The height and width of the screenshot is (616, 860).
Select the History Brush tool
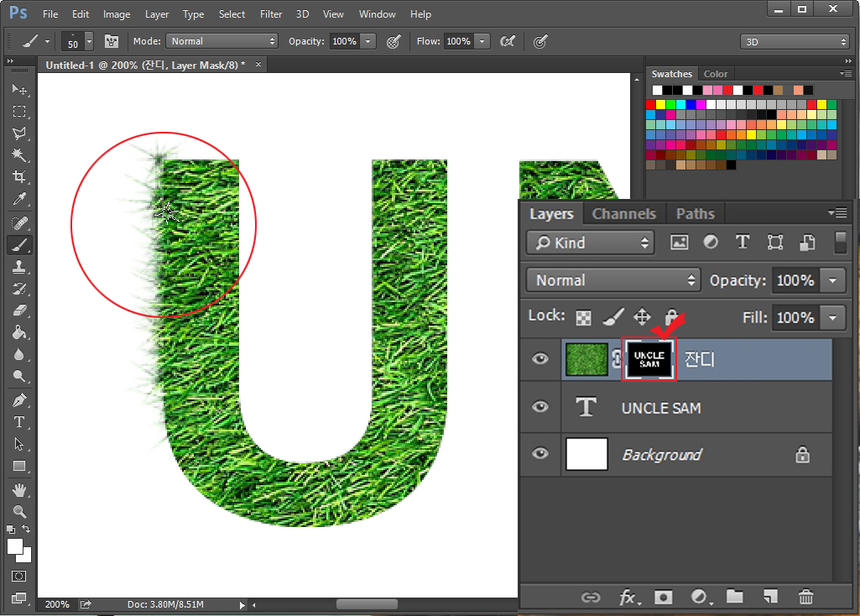pyautogui.click(x=19, y=289)
